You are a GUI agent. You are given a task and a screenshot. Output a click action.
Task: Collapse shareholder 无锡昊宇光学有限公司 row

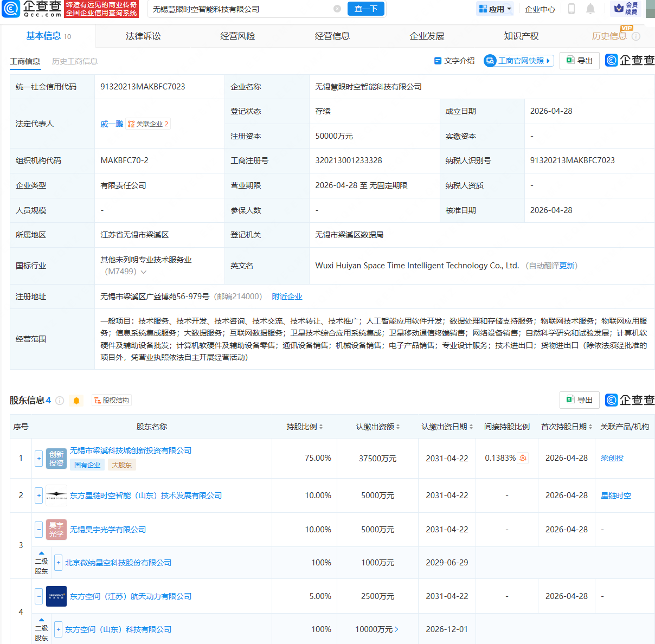coord(39,530)
